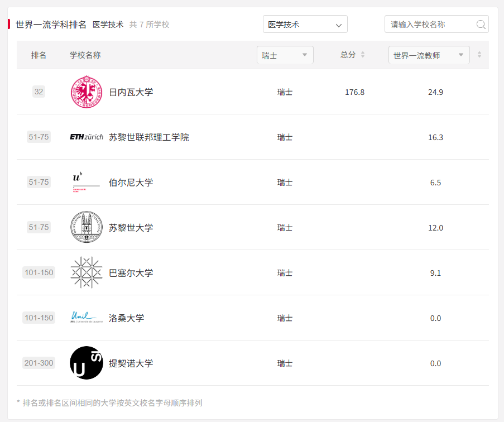Open the 医学技术 subject dropdown

pyautogui.click(x=305, y=24)
